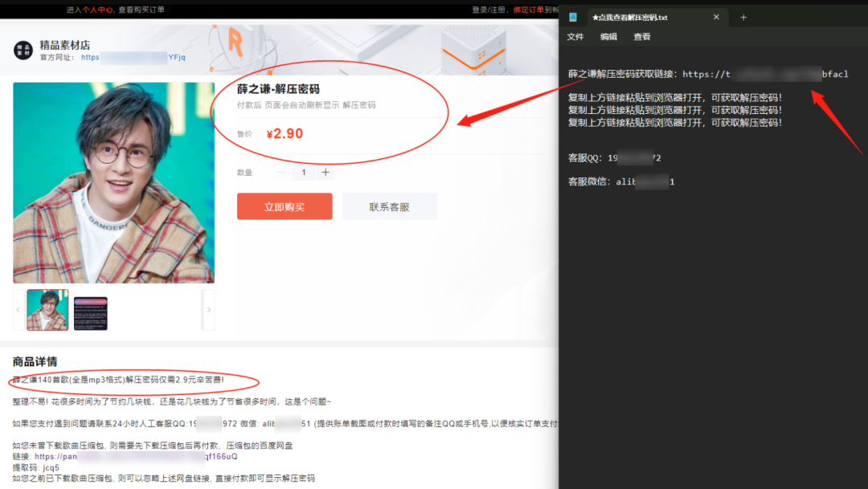Screen dimensions: 868x489
Task: Click the product title 薛之谦-解压密码
Action: click(278, 89)
